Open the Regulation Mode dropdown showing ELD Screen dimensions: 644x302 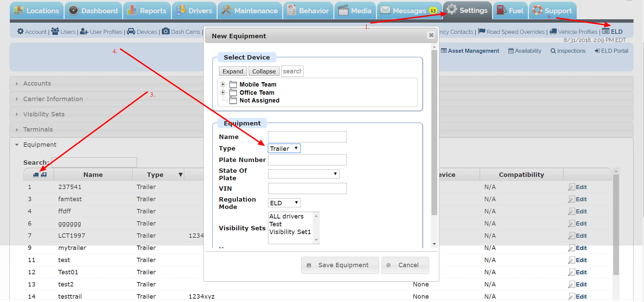(x=284, y=203)
